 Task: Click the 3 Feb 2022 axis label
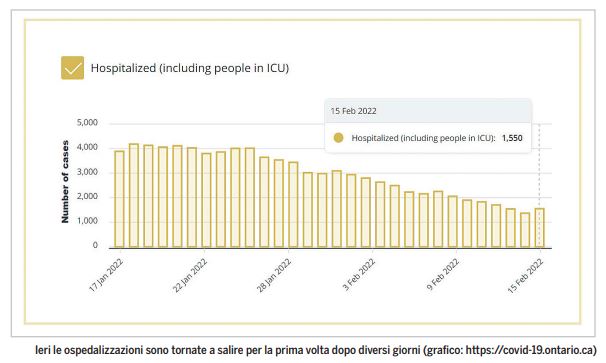tap(359, 274)
